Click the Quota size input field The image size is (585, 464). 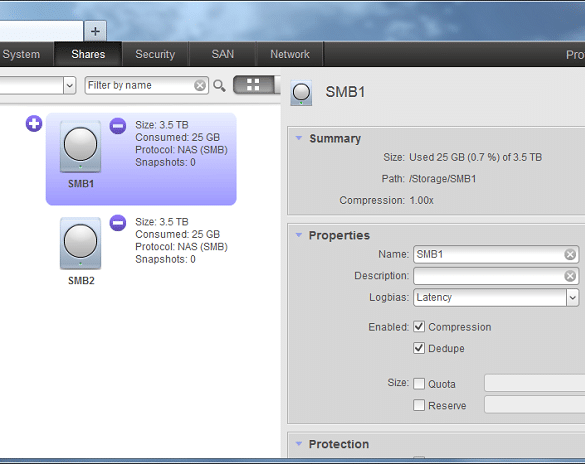(x=535, y=383)
